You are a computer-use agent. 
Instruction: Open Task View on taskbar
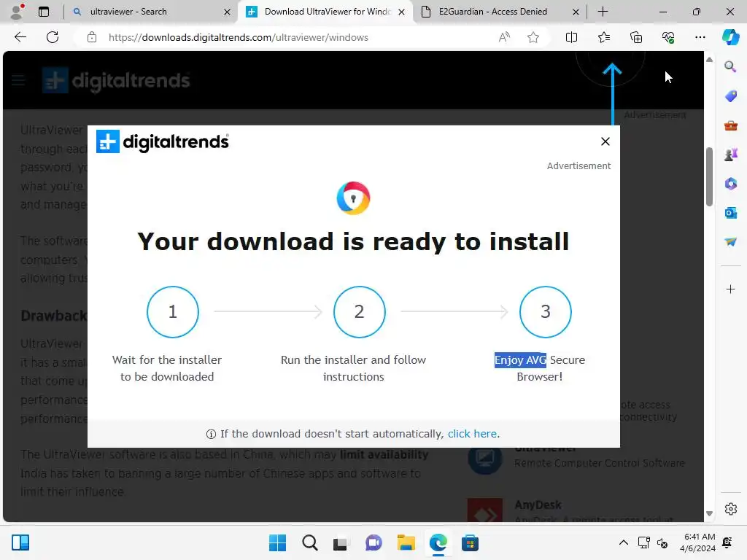click(x=340, y=543)
